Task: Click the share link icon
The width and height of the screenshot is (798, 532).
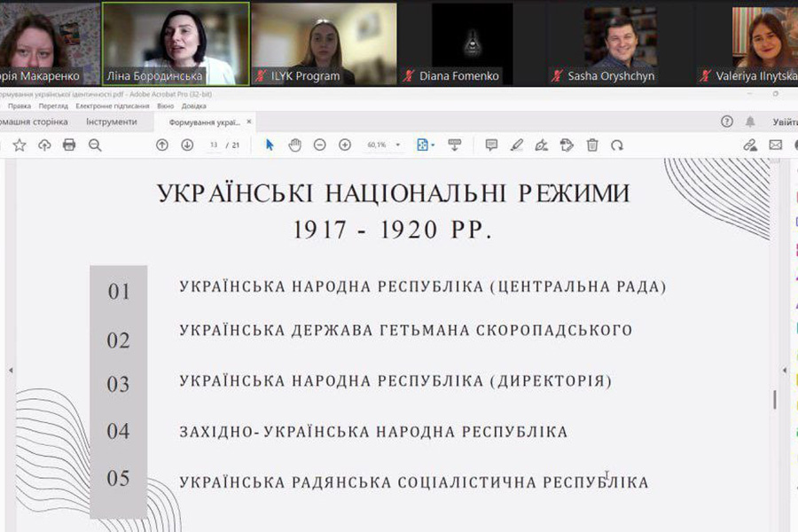Action: (749, 145)
